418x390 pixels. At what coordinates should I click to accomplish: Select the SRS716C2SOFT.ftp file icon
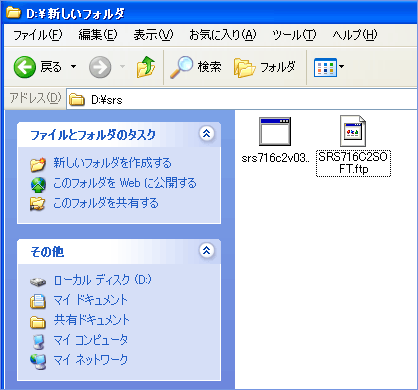click(x=353, y=131)
